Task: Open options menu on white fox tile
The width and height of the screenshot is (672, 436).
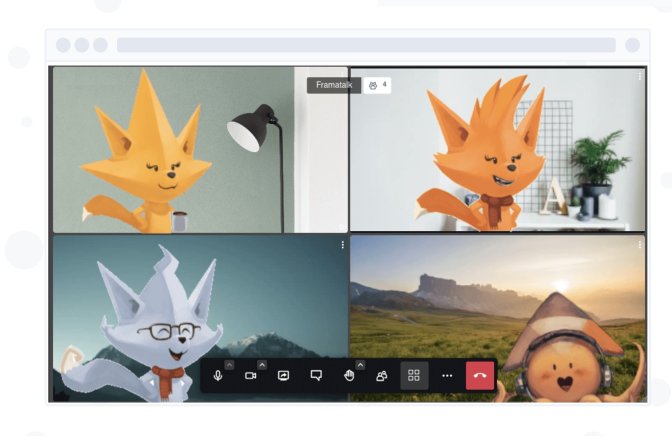Action: [x=342, y=244]
